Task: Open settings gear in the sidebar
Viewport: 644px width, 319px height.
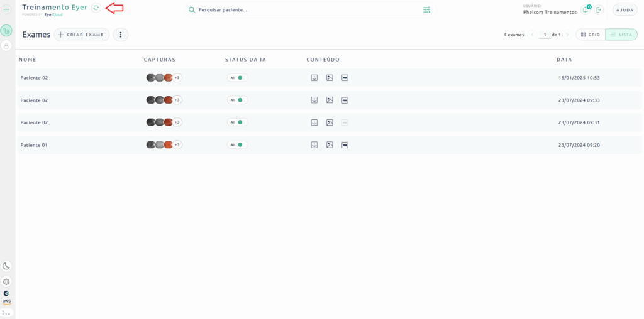Action: (6, 282)
